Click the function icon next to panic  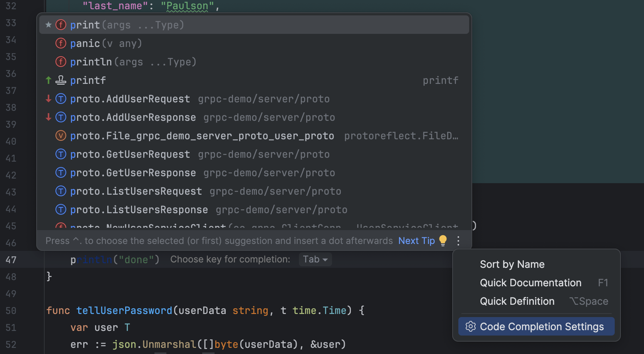[61, 43]
